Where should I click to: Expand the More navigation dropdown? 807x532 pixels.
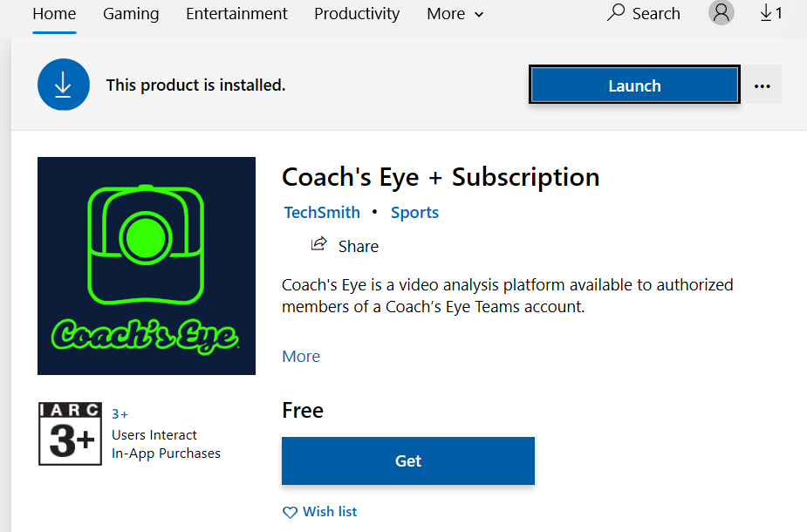tap(455, 14)
